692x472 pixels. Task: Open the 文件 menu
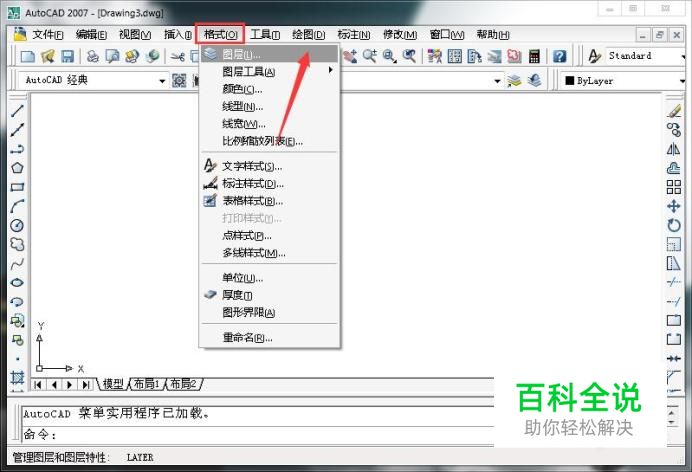48,34
